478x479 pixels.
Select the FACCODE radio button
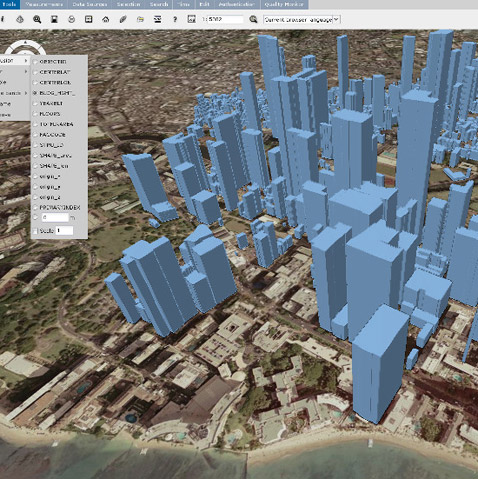[35, 135]
